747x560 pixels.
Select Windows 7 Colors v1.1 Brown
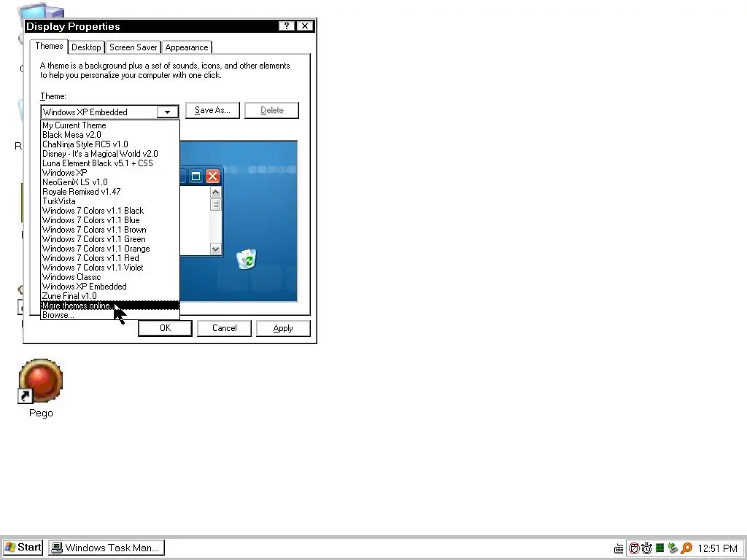coord(110,230)
